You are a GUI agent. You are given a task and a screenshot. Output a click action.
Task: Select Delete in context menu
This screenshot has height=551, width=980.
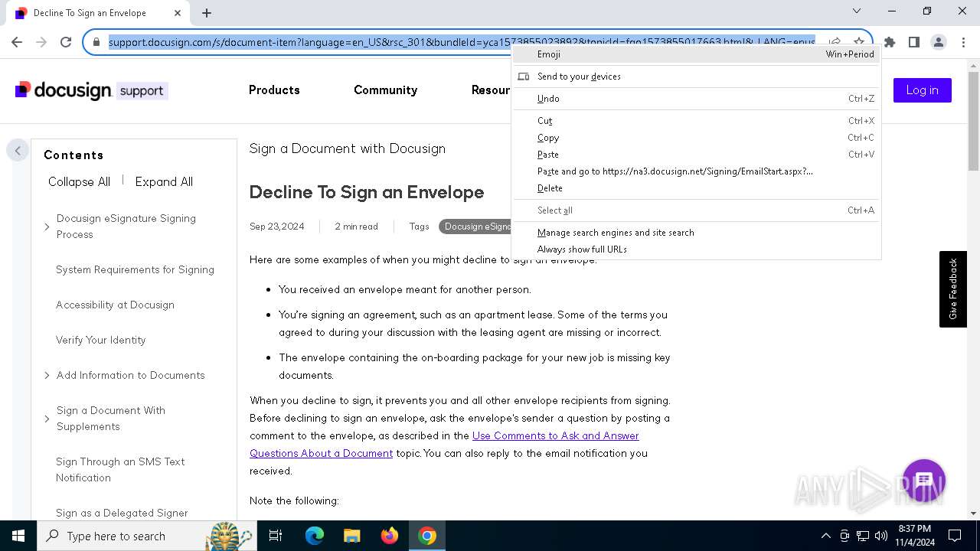pyautogui.click(x=696, y=188)
